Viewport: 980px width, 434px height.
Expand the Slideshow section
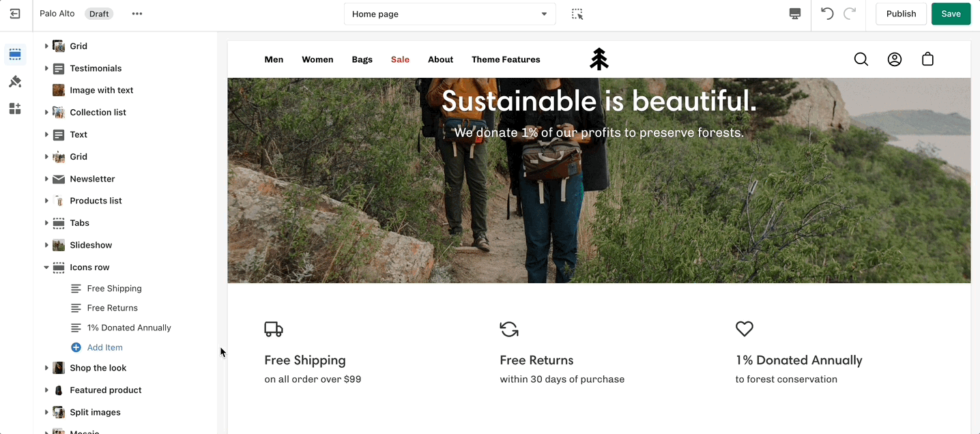coord(46,245)
